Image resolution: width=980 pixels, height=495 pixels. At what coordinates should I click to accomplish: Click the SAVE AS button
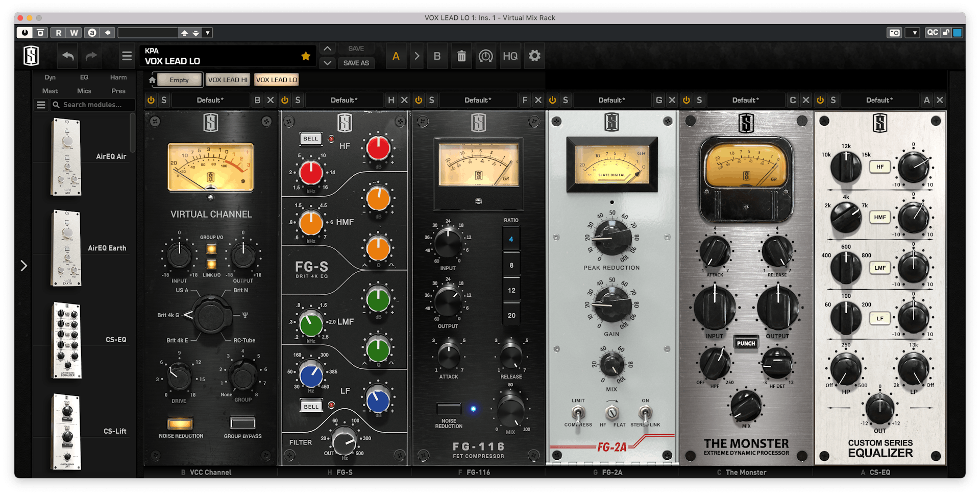click(356, 63)
